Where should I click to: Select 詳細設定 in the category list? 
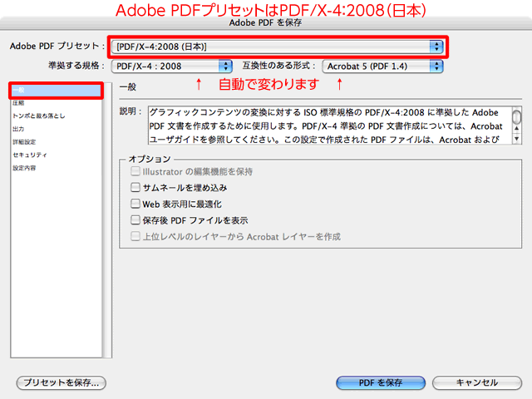coord(57,142)
